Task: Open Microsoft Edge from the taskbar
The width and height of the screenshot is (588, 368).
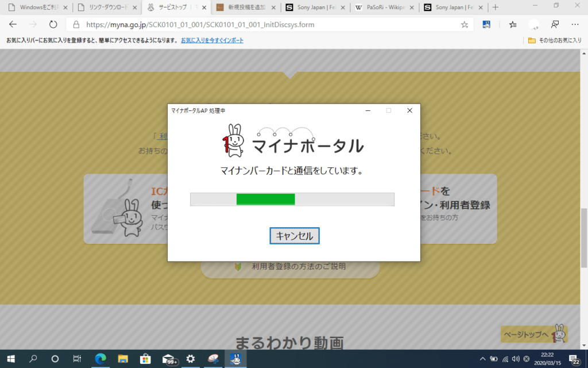Action: [x=100, y=359]
